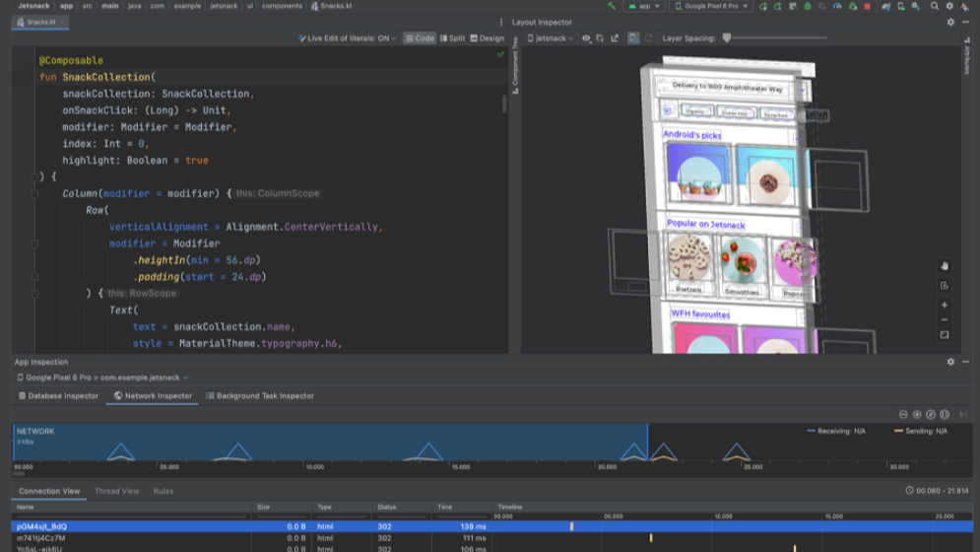Screen dimensions: 980x552
Task: Sort connections by Type column
Action: [341, 507]
